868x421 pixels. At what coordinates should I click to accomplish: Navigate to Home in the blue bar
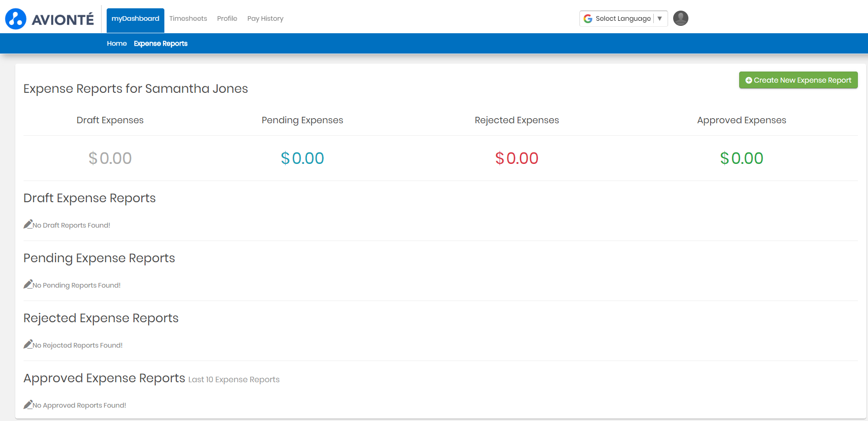tap(117, 43)
